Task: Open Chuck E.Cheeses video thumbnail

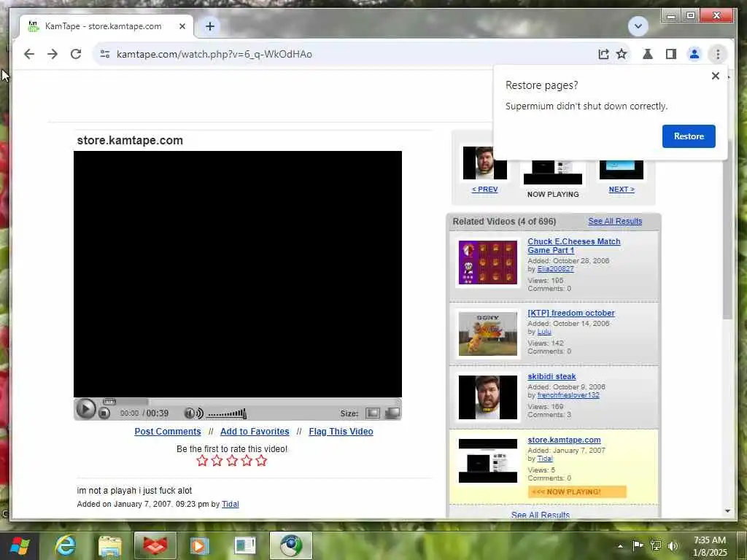Action: click(488, 262)
